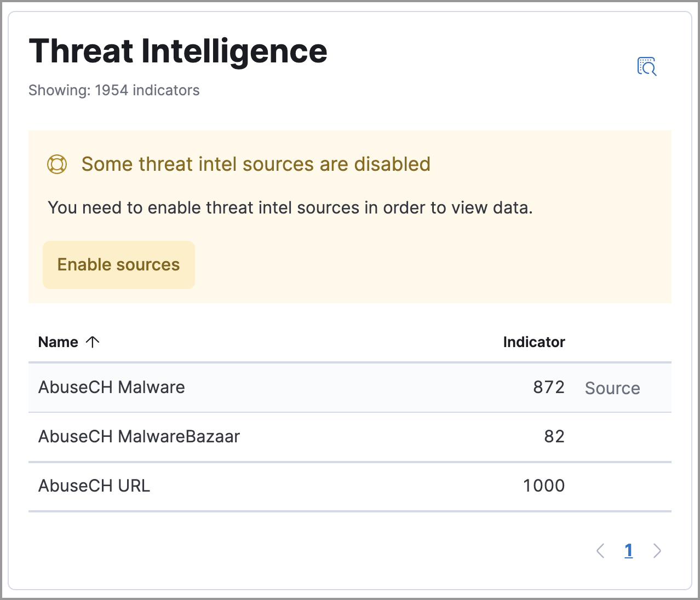Reverse sorting by clicking Name header arrow
This screenshot has height=600, width=700.
93,342
